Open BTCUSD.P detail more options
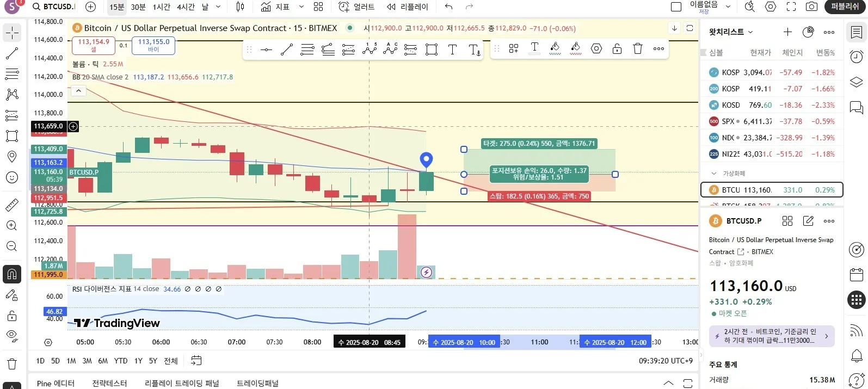 (829, 221)
